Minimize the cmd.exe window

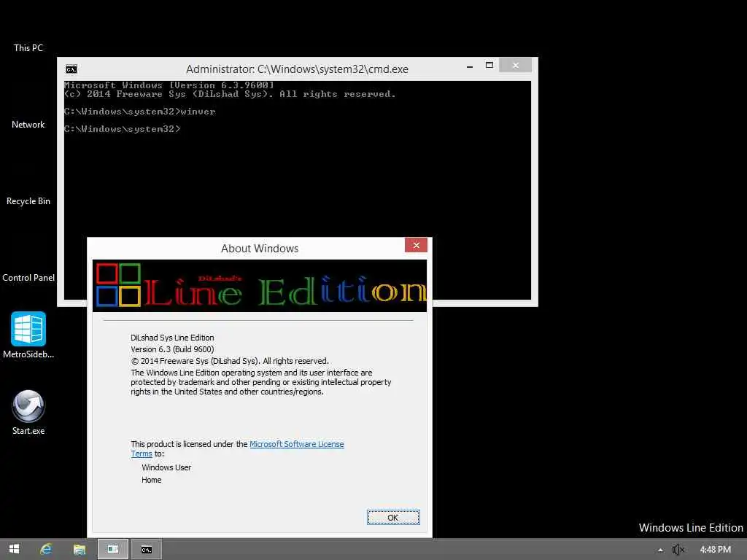pos(470,66)
